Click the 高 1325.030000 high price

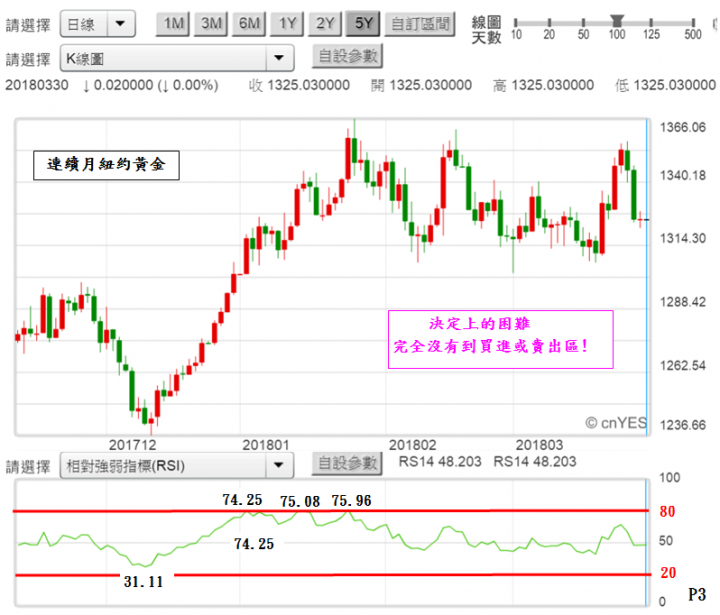544,85
